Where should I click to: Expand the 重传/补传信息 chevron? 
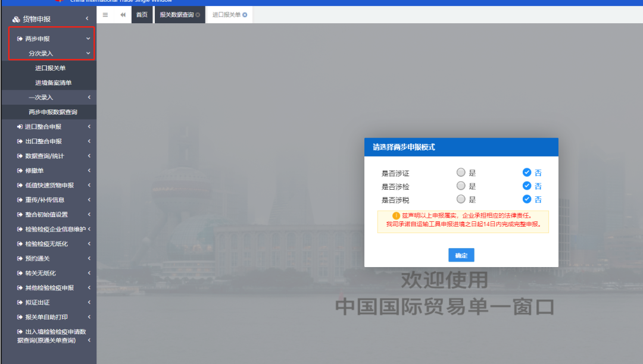(89, 200)
